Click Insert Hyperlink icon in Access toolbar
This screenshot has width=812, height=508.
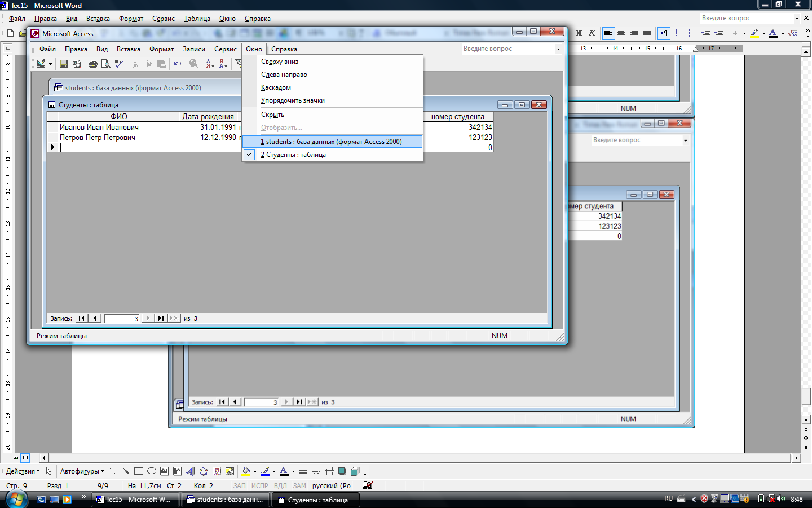tap(194, 64)
